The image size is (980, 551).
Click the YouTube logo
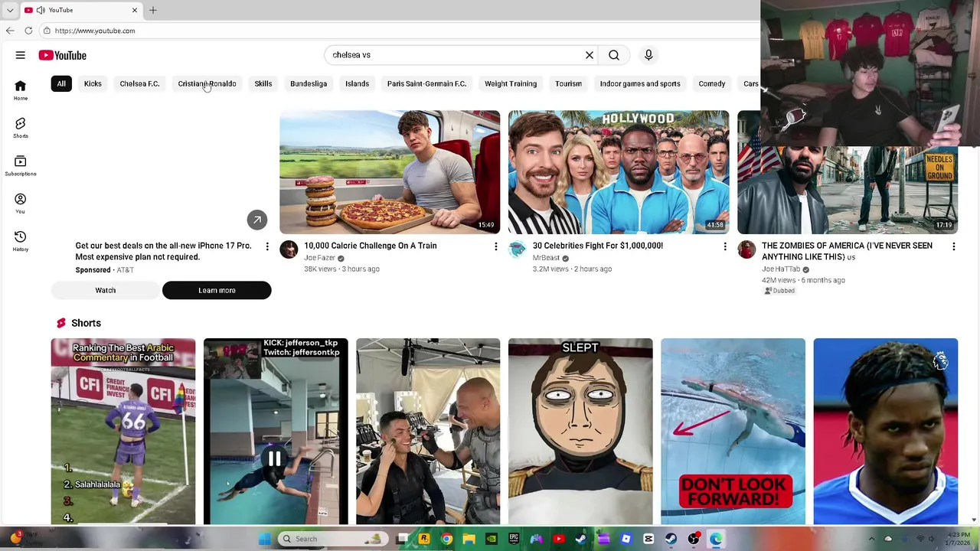click(63, 55)
